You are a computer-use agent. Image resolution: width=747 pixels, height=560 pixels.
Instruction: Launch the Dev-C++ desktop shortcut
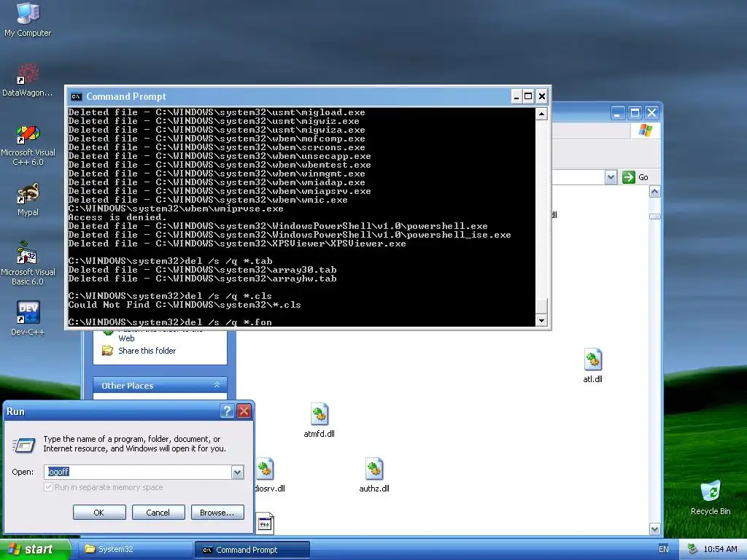(28, 317)
